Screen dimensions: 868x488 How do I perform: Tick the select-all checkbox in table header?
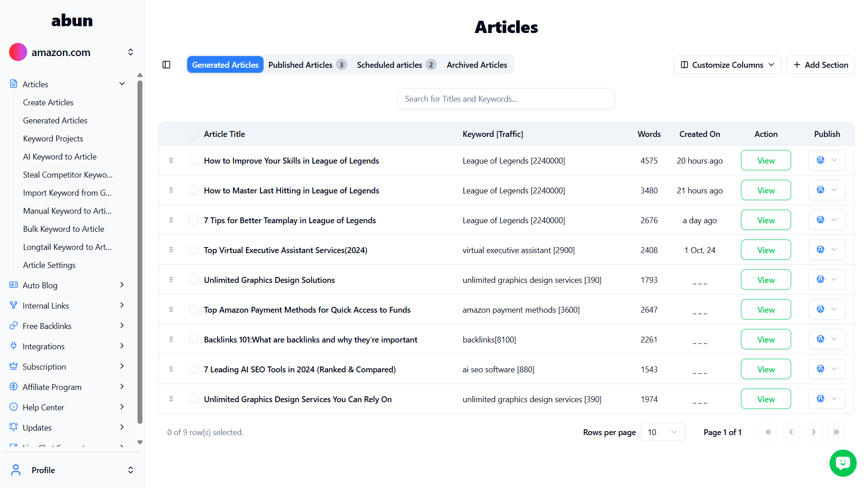click(193, 134)
